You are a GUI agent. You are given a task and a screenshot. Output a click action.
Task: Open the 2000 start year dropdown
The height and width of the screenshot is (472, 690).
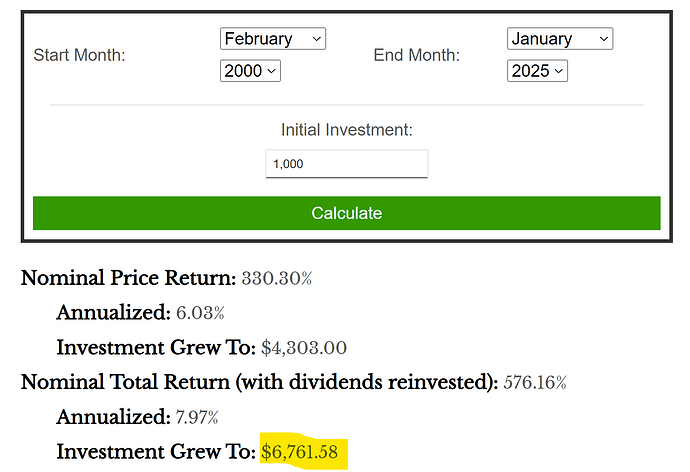tap(250, 71)
